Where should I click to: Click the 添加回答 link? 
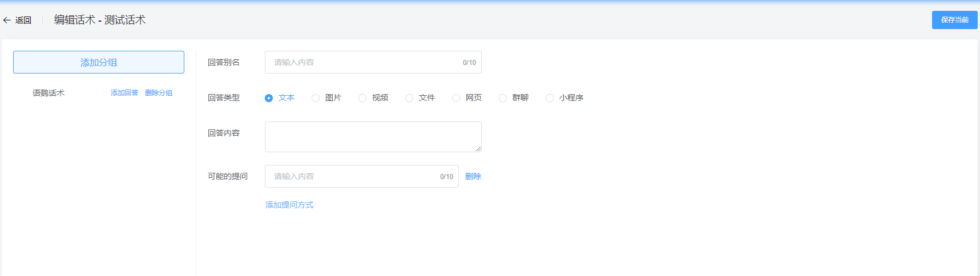[124, 93]
